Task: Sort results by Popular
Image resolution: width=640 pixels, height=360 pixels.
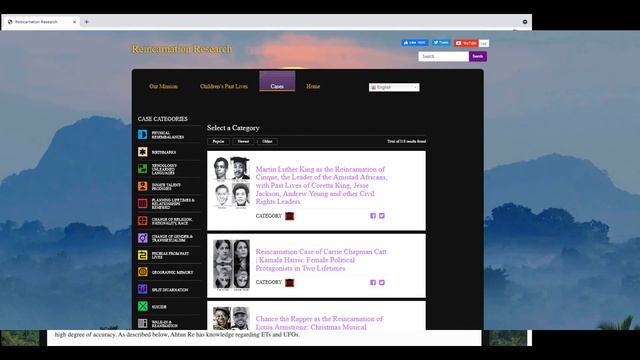Action: click(218, 141)
